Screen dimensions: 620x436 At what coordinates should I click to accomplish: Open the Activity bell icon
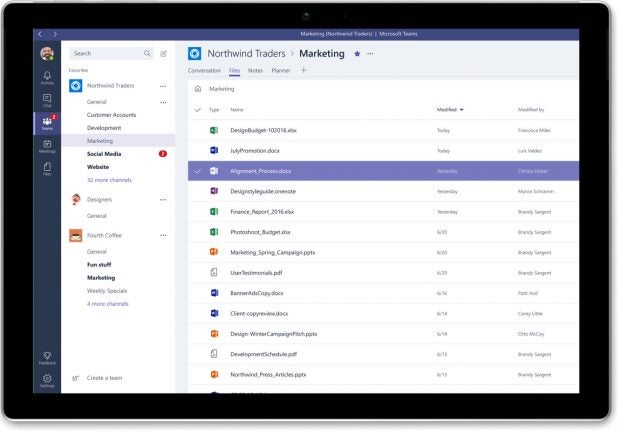pyautogui.click(x=47, y=77)
